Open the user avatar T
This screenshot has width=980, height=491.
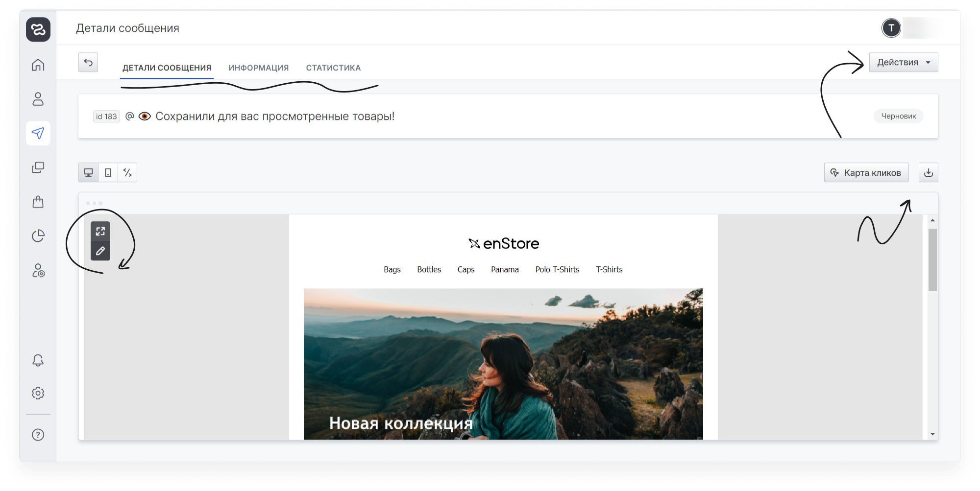tap(891, 28)
